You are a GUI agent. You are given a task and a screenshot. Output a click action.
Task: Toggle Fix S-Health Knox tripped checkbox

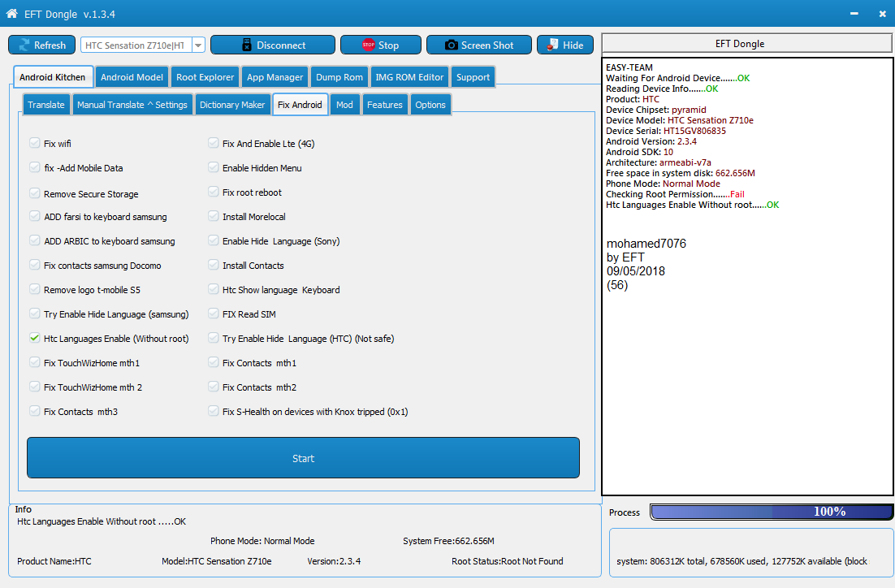click(x=214, y=411)
